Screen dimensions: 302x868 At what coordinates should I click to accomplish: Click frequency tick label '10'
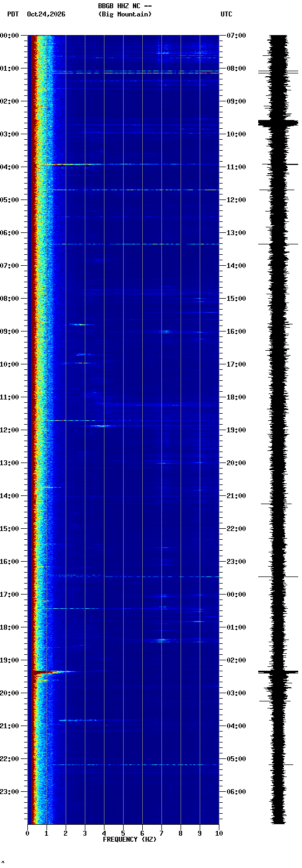tap(219, 833)
